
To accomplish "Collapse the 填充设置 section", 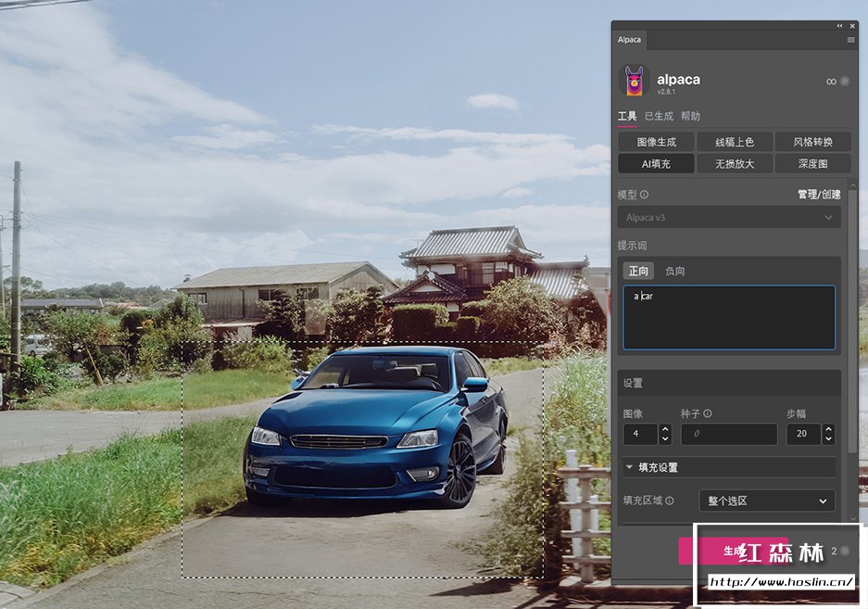I will coord(629,467).
